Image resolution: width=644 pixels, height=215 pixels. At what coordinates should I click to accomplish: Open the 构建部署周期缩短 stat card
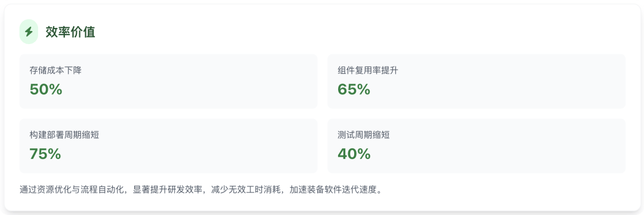[x=168, y=146]
